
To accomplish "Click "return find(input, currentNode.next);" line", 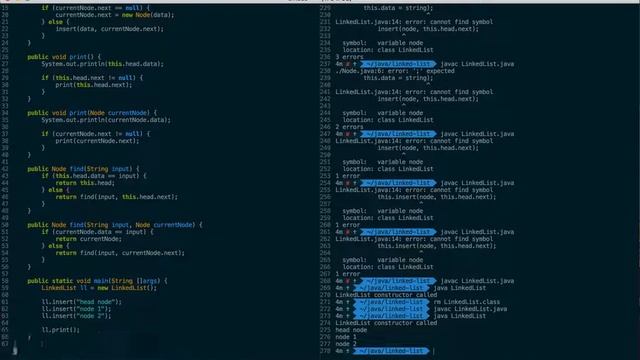I will (x=120, y=253).
